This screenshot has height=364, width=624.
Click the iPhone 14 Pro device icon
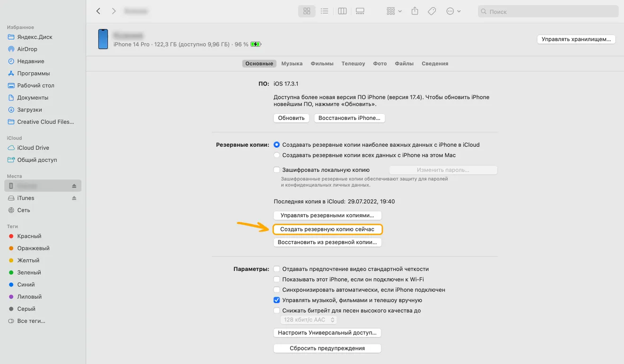pyautogui.click(x=103, y=39)
